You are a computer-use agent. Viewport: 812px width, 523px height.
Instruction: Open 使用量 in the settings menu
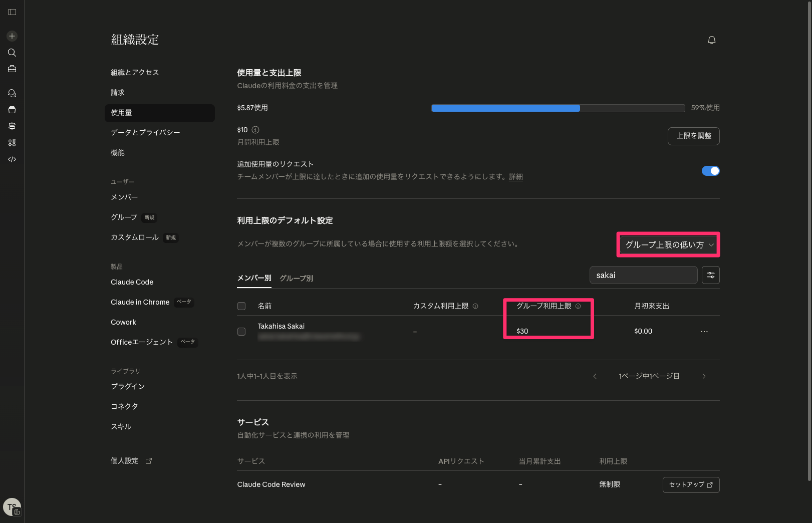click(x=121, y=113)
